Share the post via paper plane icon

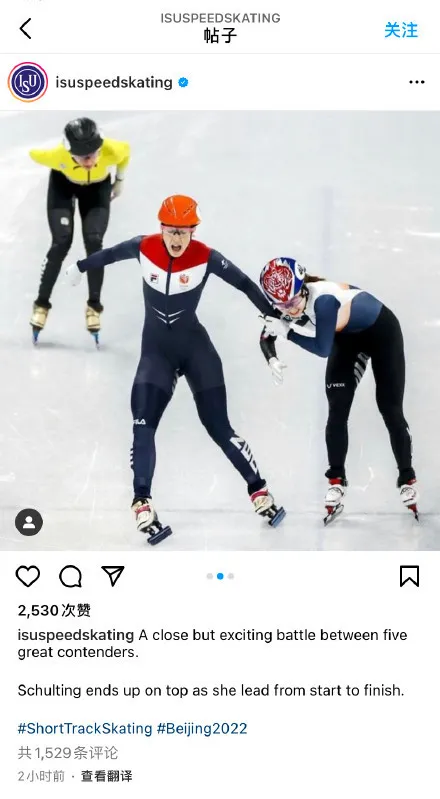(x=113, y=576)
